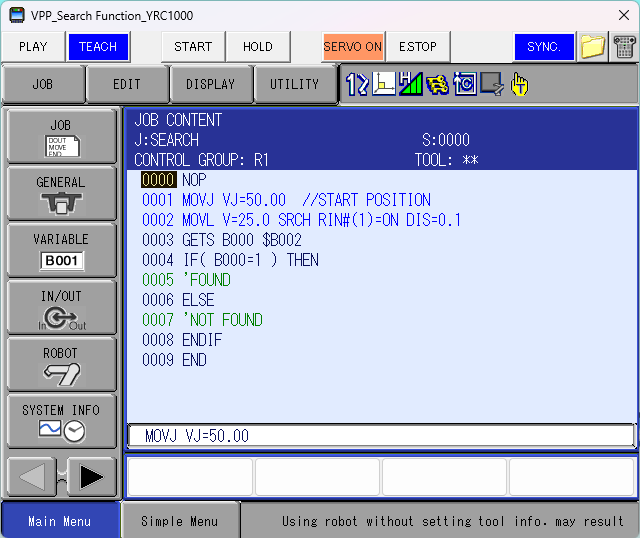Click the green manual speed status icon
Image resolution: width=640 pixels, height=538 pixels.
click(x=410, y=85)
